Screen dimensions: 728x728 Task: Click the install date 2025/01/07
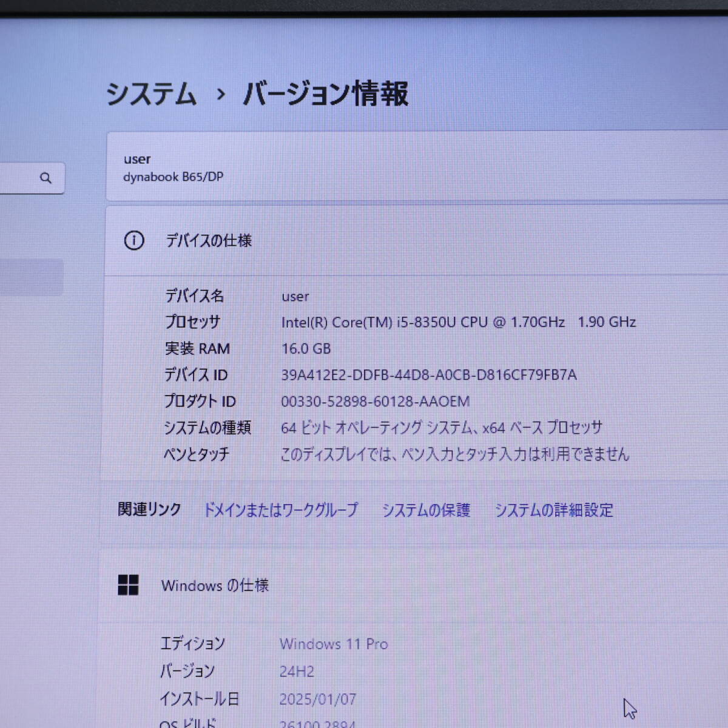[318, 699]
